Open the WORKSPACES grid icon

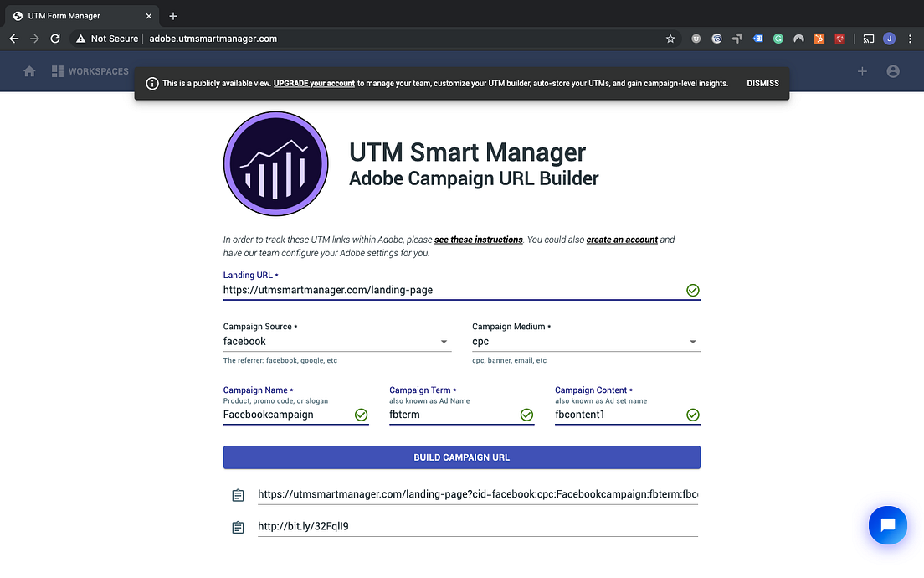pyautogui.click(x=57, y=71)
